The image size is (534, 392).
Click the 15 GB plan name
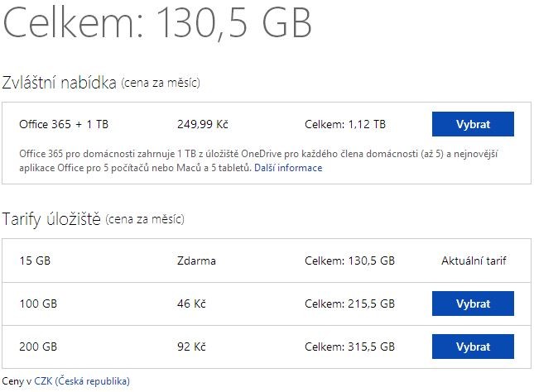(x=35, y=261)
